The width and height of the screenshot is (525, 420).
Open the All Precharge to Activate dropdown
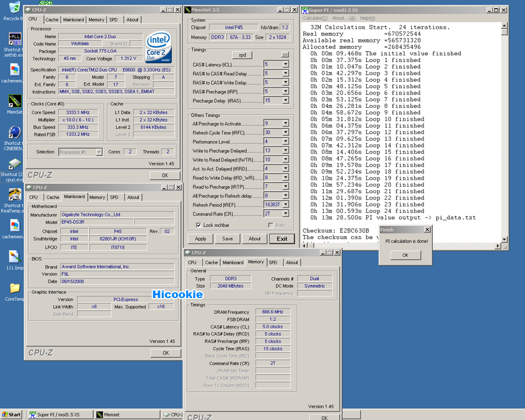click(286, 124)
